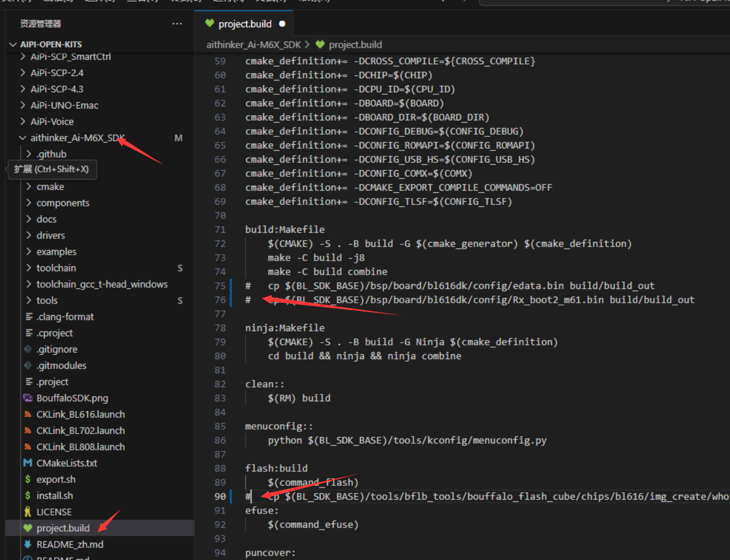Click the green heart icon on project.build tab

(210, 23)
